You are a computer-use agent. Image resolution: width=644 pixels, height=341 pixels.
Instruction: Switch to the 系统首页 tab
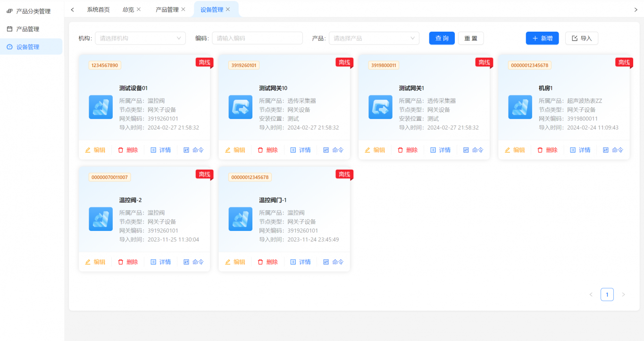tap(98, 9)
